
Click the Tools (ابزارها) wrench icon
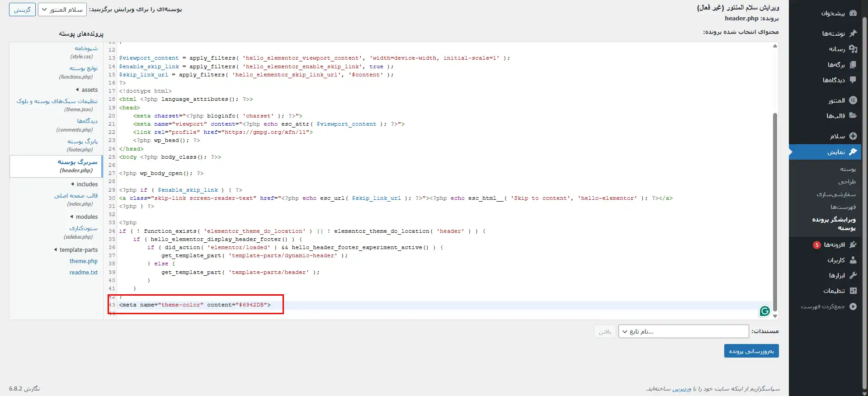[x=853, y=275]
